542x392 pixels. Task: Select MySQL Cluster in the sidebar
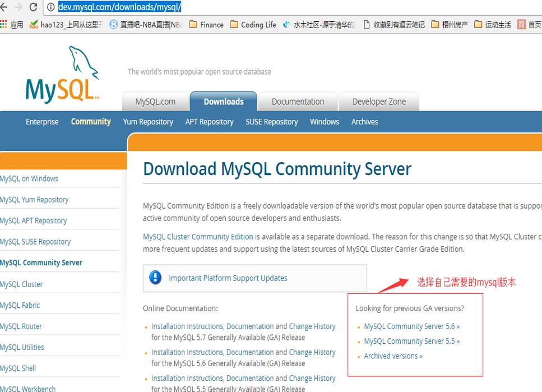[21, 284]
